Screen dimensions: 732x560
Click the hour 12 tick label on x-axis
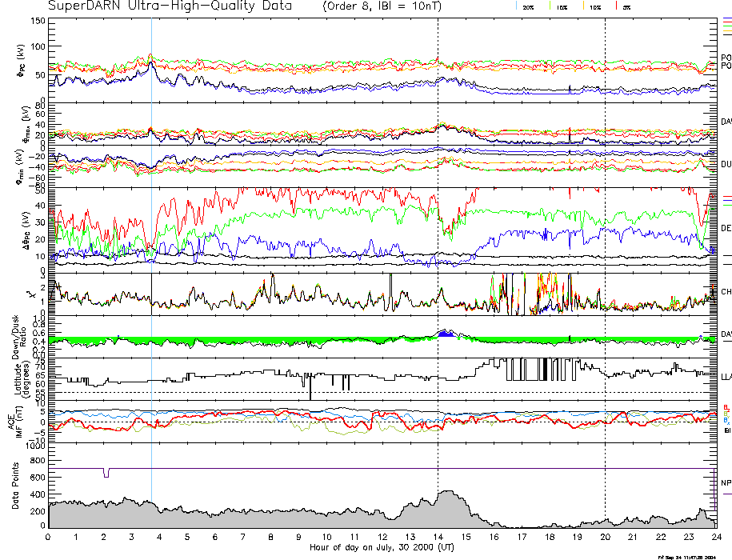(382, 538)
